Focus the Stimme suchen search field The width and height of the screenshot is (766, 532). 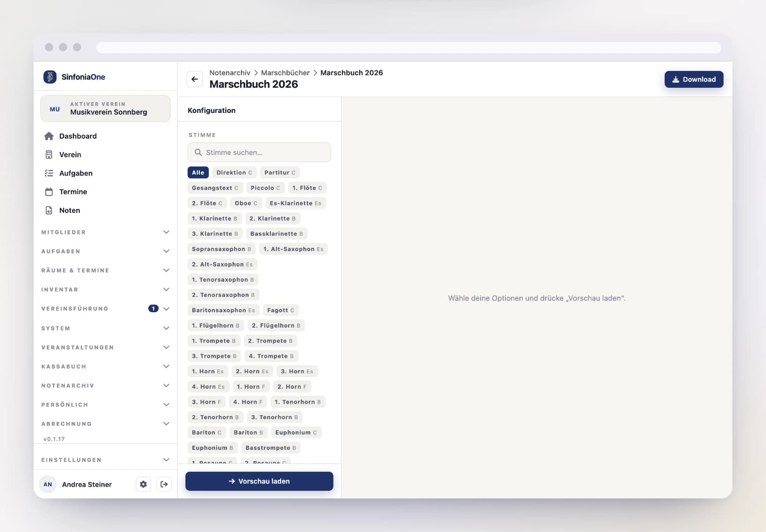pos(259,153)
